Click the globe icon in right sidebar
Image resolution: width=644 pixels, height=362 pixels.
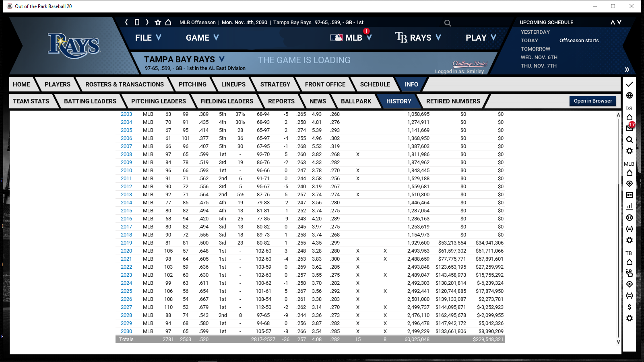click(630, 95)
